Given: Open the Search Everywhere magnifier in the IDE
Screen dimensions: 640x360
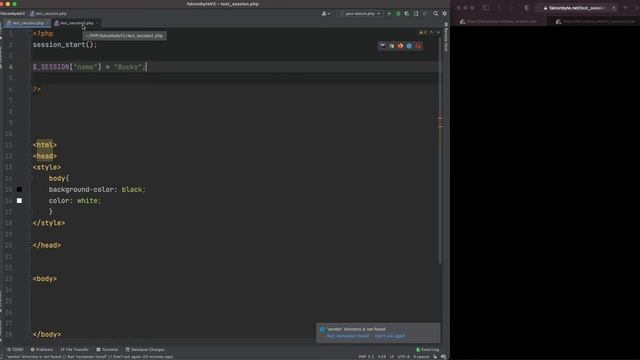Looking at the screenshot, I should click(436, 13).
